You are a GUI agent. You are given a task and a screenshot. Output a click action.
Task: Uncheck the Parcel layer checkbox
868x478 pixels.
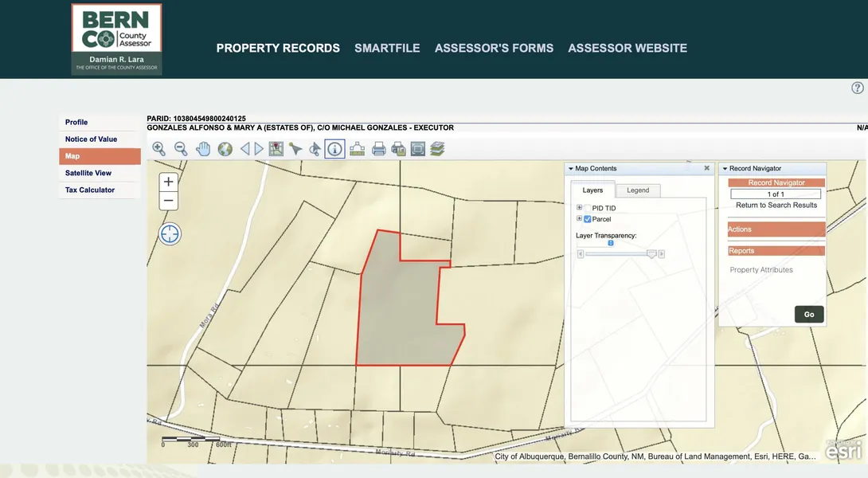(588, 219)
